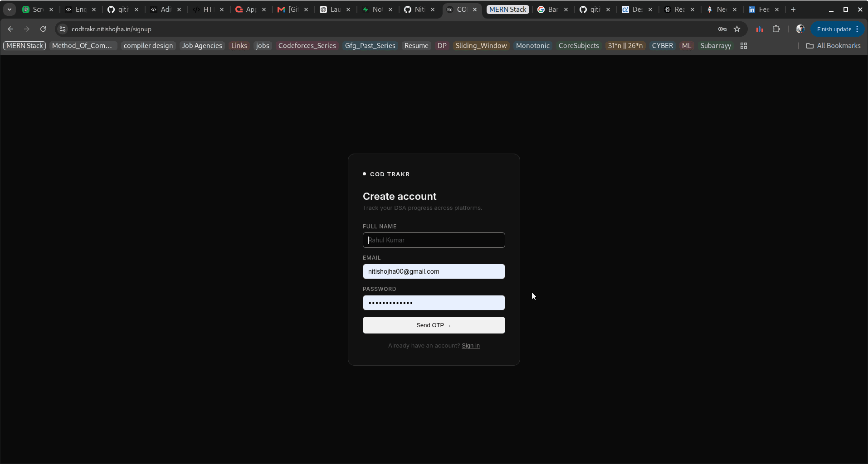Viewport: 868px width, 464px height.
Task: Open the DP bookmark folder
Action: pos(442,46)
